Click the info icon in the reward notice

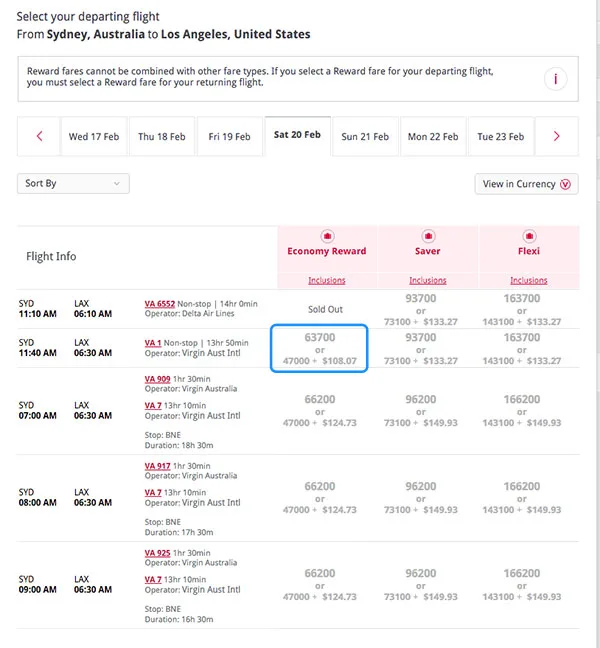click(x=555, y=79)
